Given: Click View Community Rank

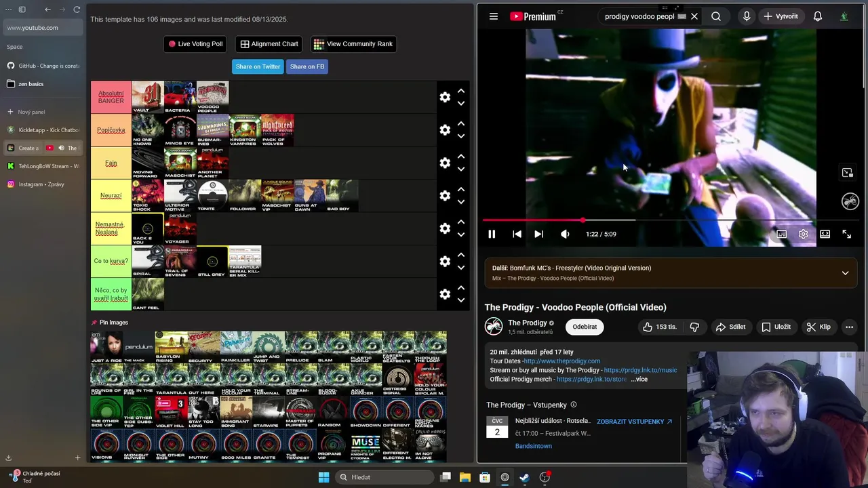Looking at the screenshot, I should pos(353,44).
